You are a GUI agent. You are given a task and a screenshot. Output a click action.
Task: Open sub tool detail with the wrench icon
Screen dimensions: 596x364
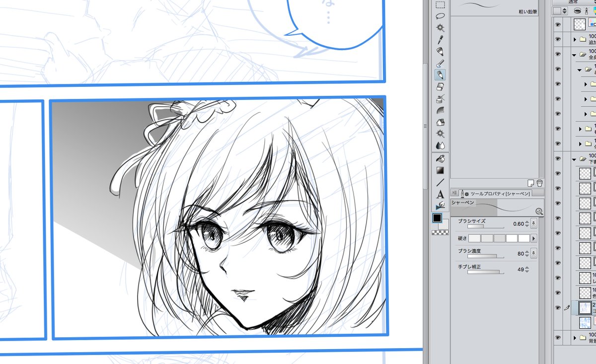tap(539, 212)
